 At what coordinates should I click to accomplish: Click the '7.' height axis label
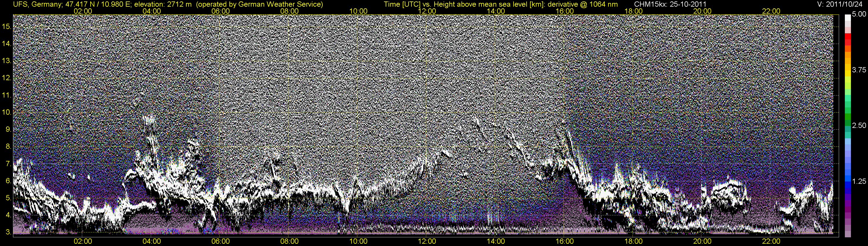pyautogui.click(x=8, y=164)
